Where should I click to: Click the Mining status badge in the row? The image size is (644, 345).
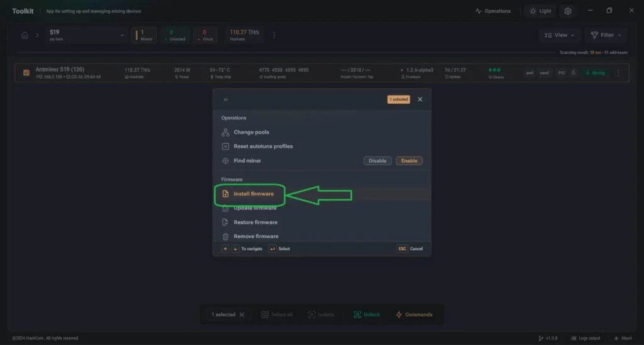pyautogui.click(x=595, y=73)
